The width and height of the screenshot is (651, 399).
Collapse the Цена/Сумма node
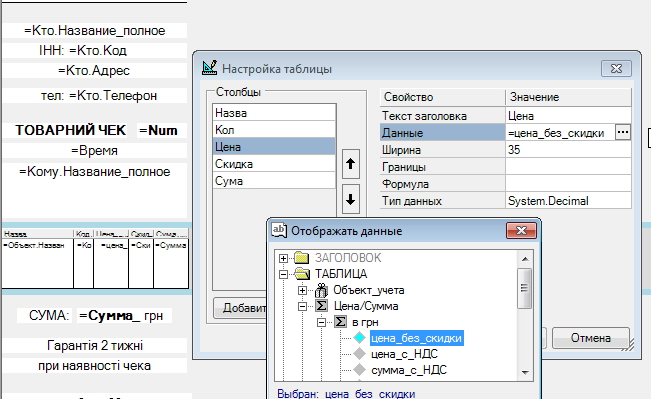click(302, 306)
